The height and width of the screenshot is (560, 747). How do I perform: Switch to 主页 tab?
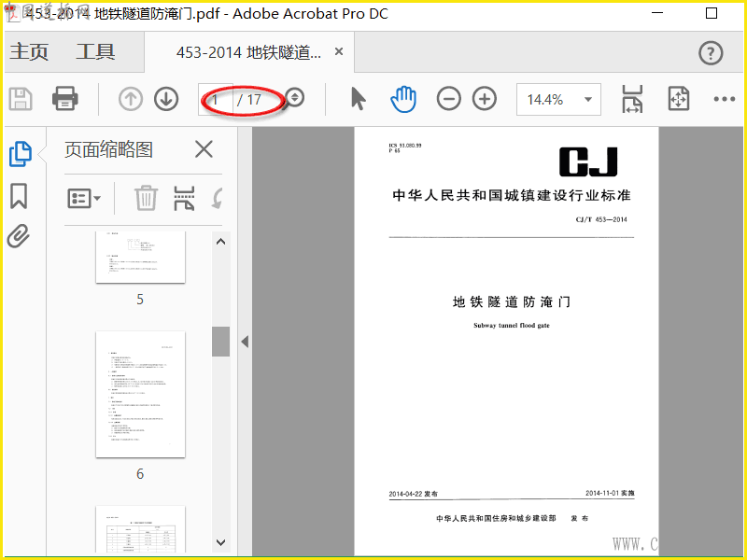click(29, 52)
